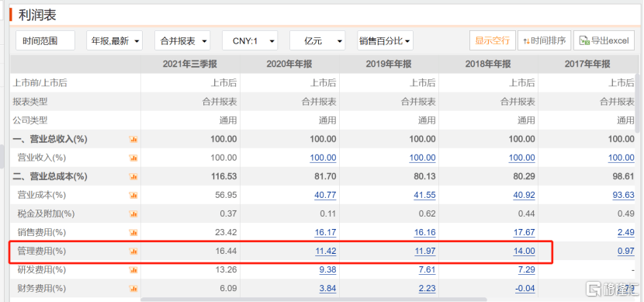The image size is (644, 302).
Task: Show chart for 营业成本(%) row
Action: (133, 195)
